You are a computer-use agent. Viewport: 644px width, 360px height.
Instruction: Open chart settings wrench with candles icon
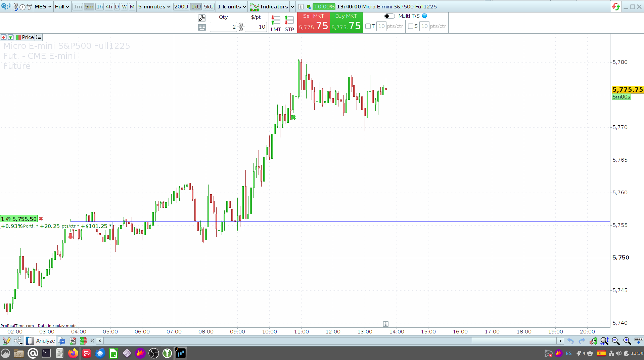pos(593,341)
